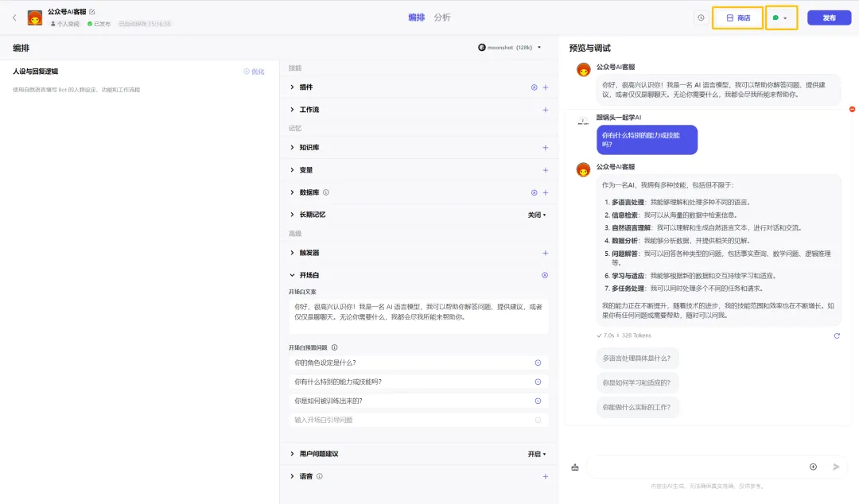The height and width of the screenshot is (504, 859).
Task: Add a trigger with the 触发器 plus icon
Action: [546, 253]
